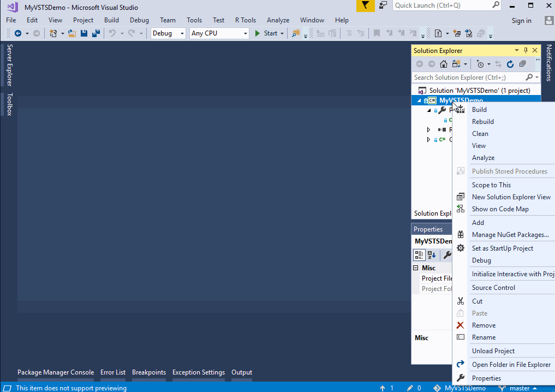Collapse the MyVSTSDemo project node
This screenshot has width=555, height=392.
coord(419,100)
